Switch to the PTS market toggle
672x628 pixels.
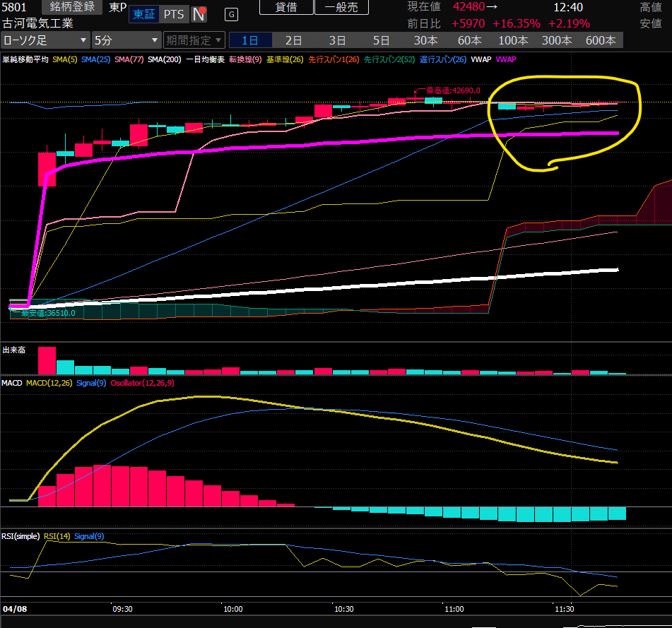tap(174, 14)
